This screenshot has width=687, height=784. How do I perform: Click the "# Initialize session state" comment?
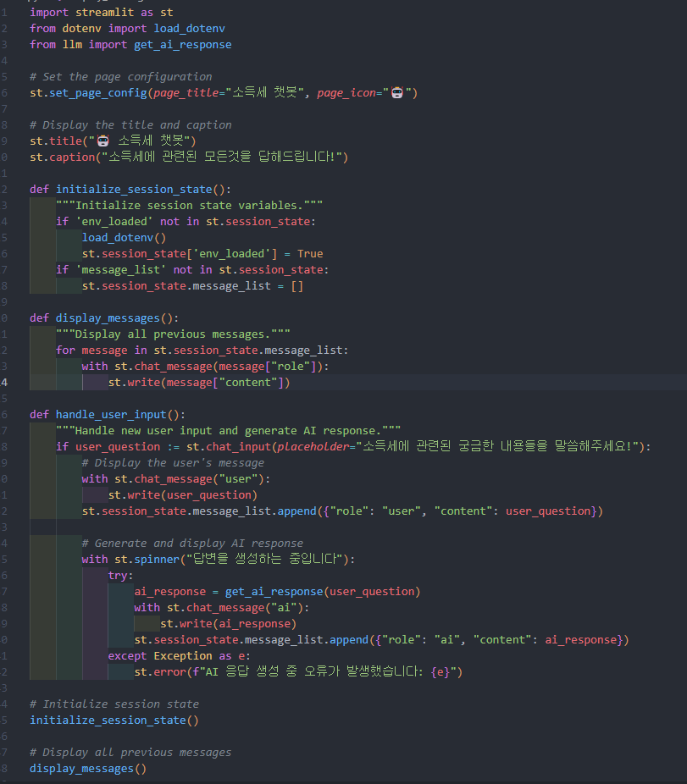pyautogui.click(x=114, y=704)
